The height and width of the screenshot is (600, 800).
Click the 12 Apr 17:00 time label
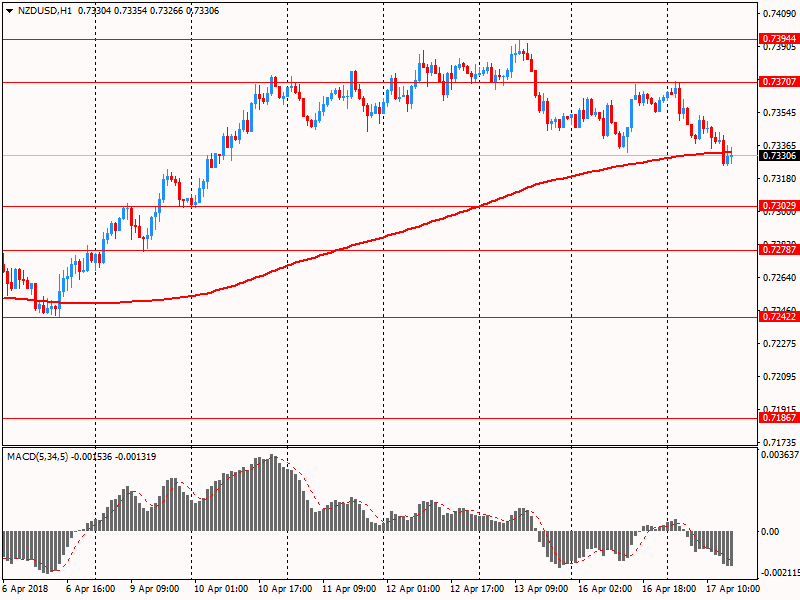click(x=477, y=589)
